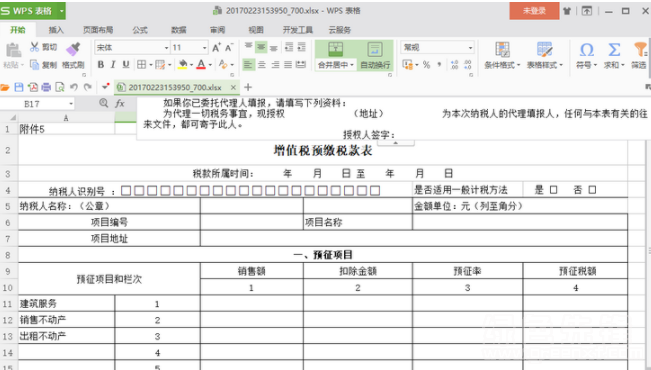Image resolution: width=651 pixels, height=370 pixels.
Task: Redo the last action
Action: coord(88,87)
